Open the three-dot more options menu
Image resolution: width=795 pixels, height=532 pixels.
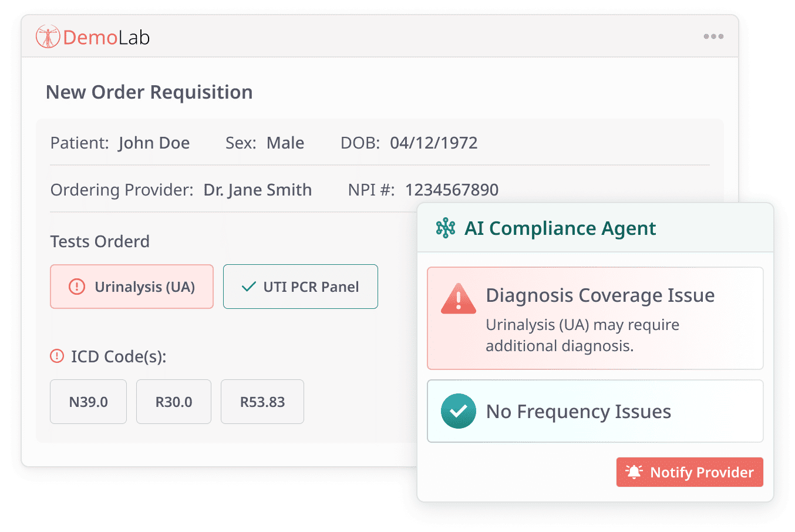click(x=713, y=36)
